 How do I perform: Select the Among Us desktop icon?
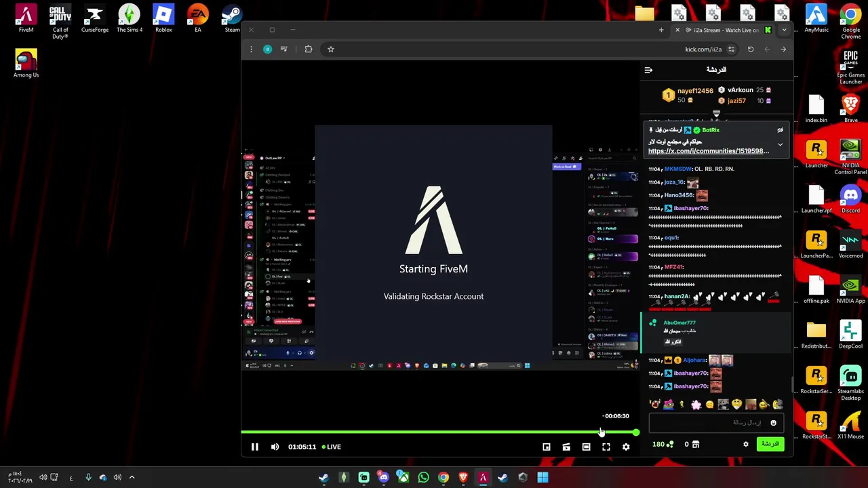(x=26, y=64)
